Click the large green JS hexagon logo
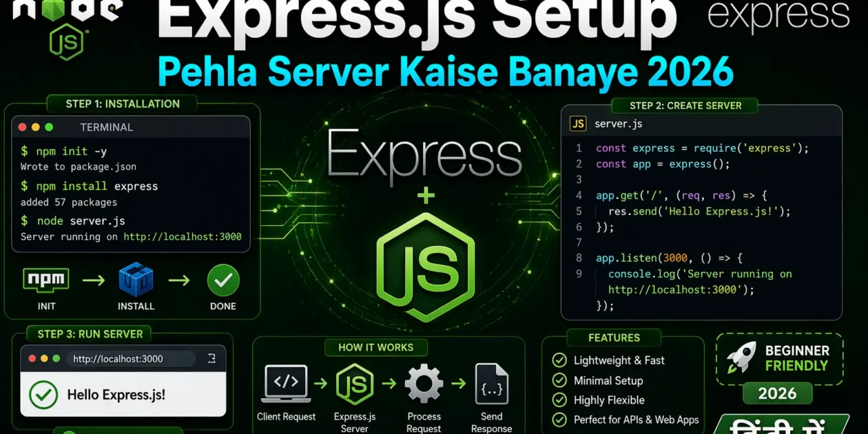Screen dimensions: 868x434 (425, 267)
